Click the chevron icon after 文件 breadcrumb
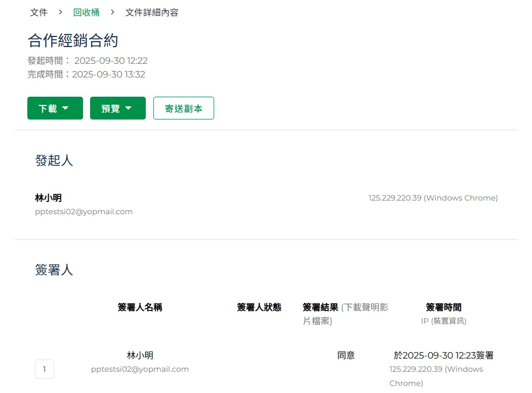The width and height of the screenshot is (532, 393). (60, 12)
